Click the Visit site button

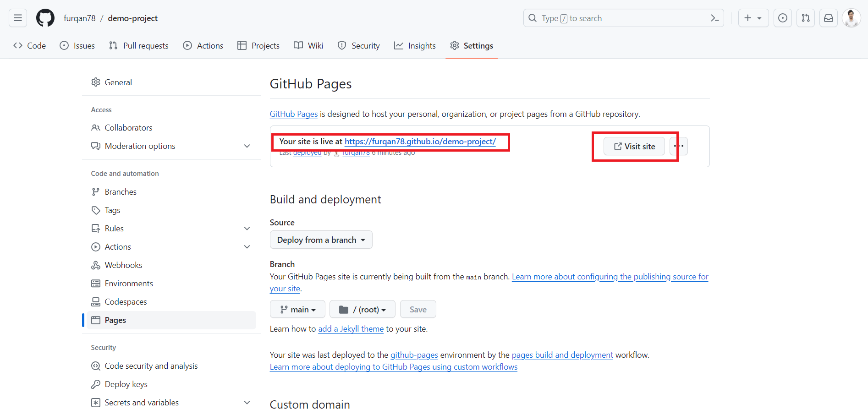[634, 146]
